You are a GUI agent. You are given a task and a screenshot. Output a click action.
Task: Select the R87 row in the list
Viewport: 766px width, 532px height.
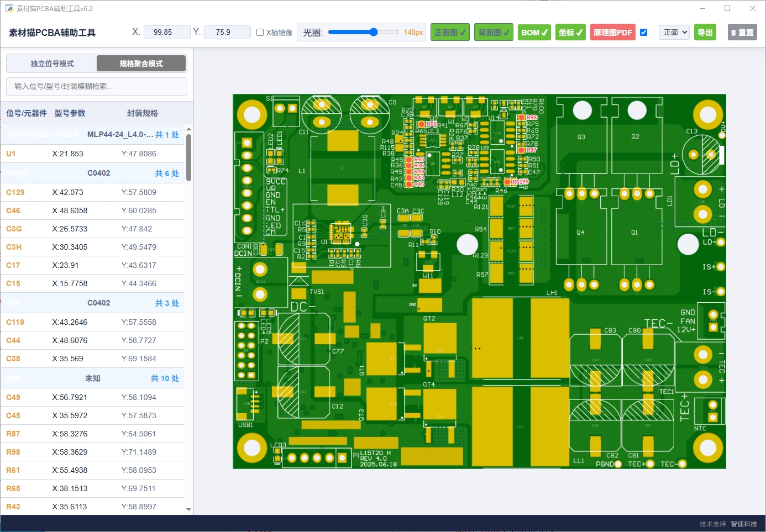pos(93,434)
